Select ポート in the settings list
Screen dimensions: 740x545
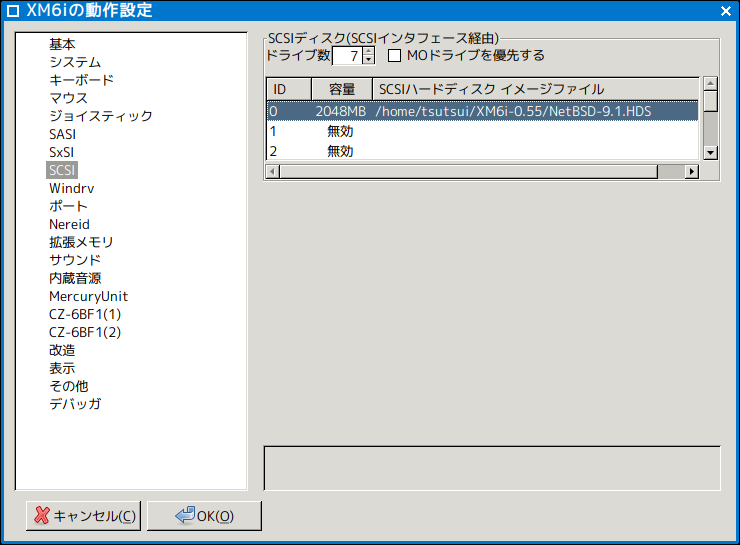pyautogui.click(x=68, y=206)
